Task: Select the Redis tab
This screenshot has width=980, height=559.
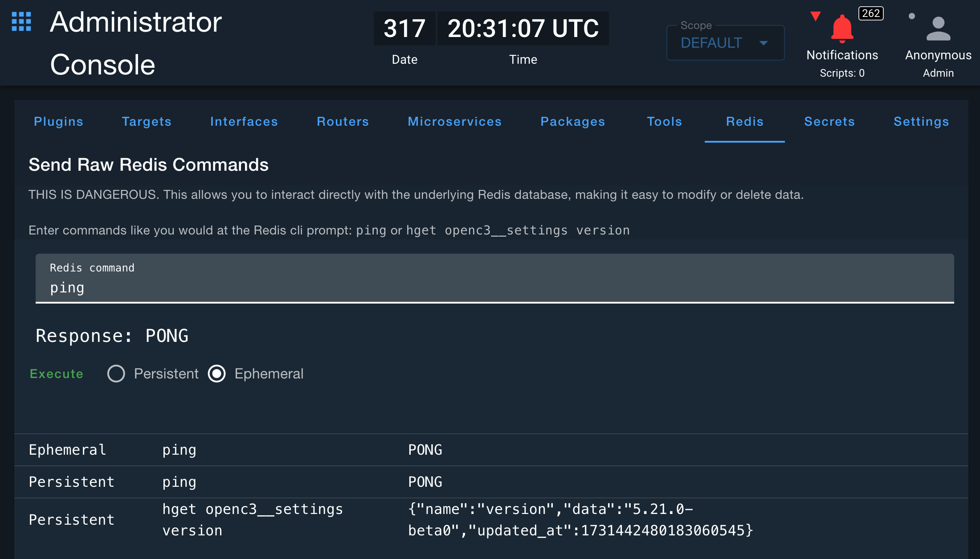Action: click(x=745, y=121)
